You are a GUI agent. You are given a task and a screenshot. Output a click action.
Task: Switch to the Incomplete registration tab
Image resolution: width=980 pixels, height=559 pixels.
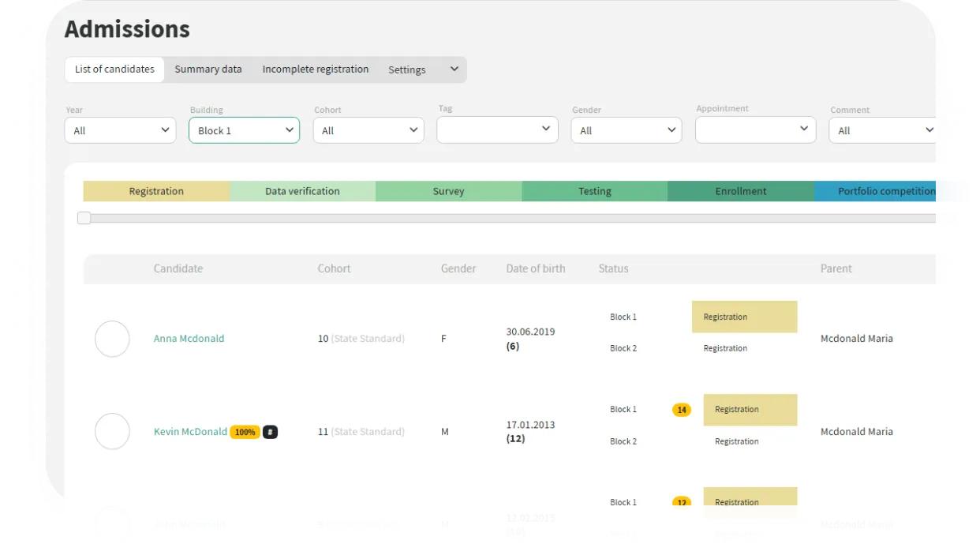click(316, 69)
